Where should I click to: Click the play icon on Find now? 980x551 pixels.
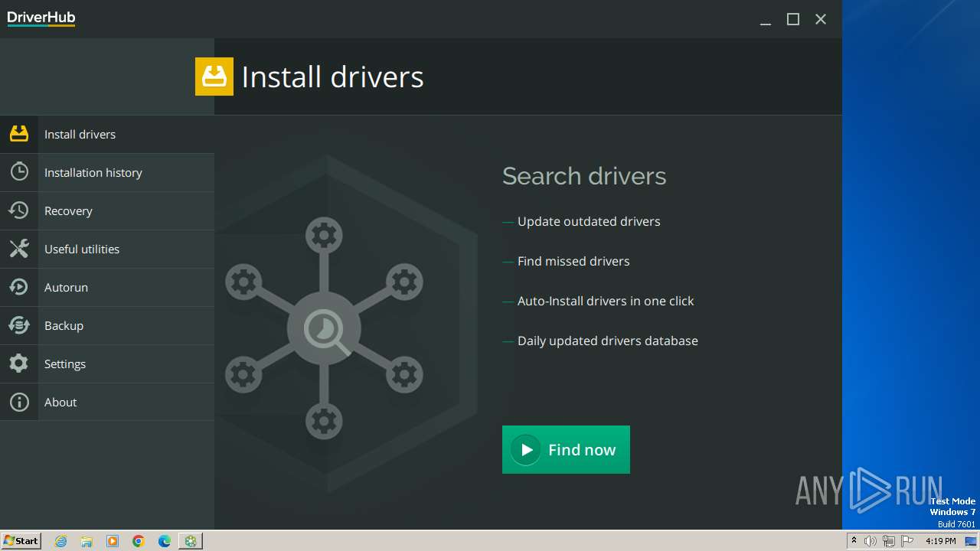(x=526, y=450)
